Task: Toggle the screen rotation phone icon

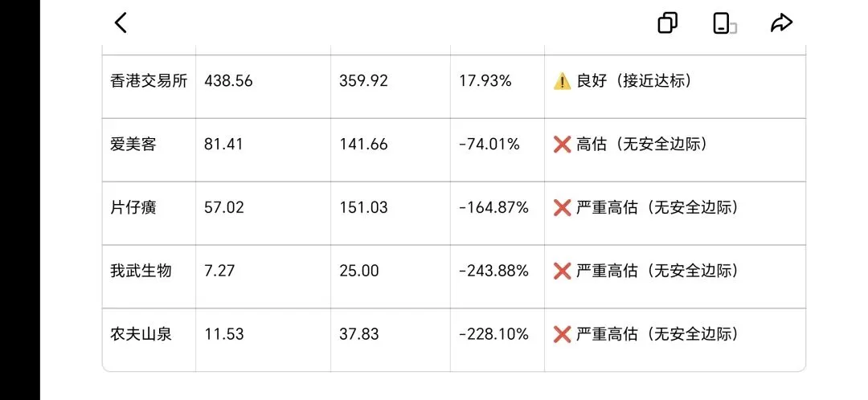Action: (x=724, y=23)
